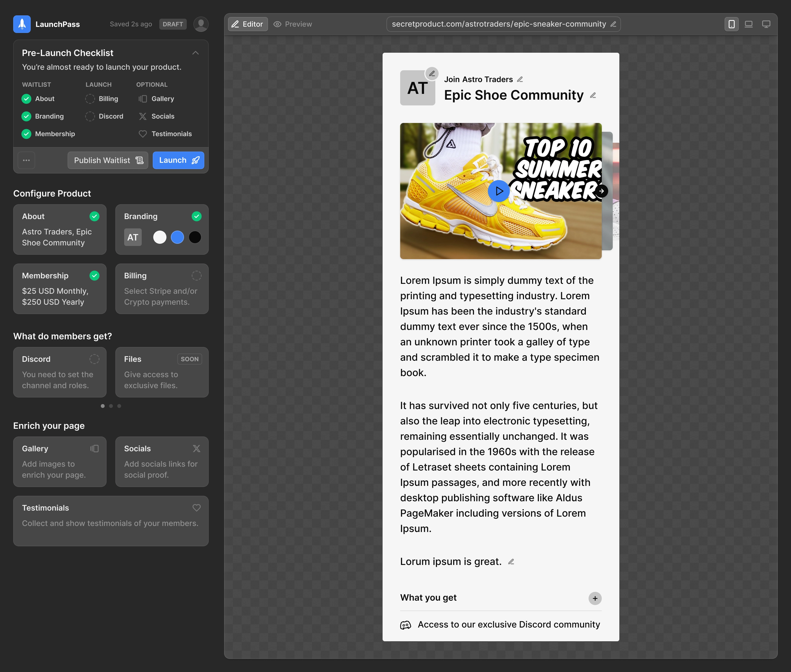Viewport: 791px width, 672px height.
Task: Go to next gallery image arrow
Action: pyautogui.click(x=601, y=191)
